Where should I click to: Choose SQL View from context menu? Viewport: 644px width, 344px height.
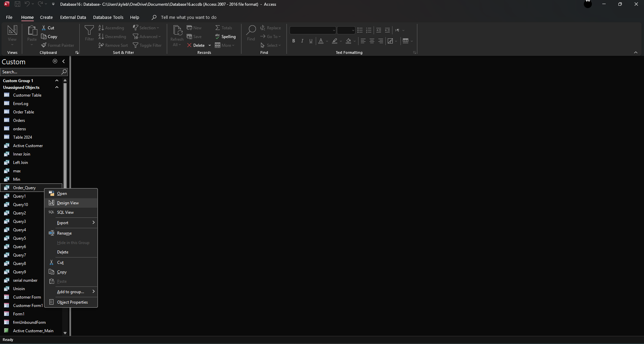[71, 212]
